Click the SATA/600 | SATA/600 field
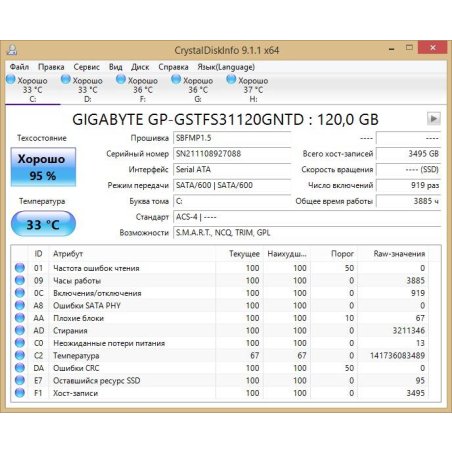Screen dimensions: 452x452 point(232,185)
